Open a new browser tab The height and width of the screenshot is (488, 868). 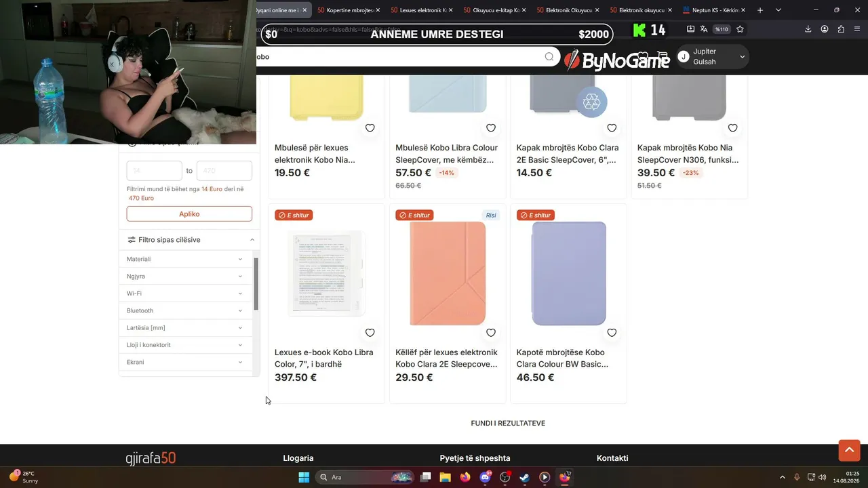[x=760, y=10]
